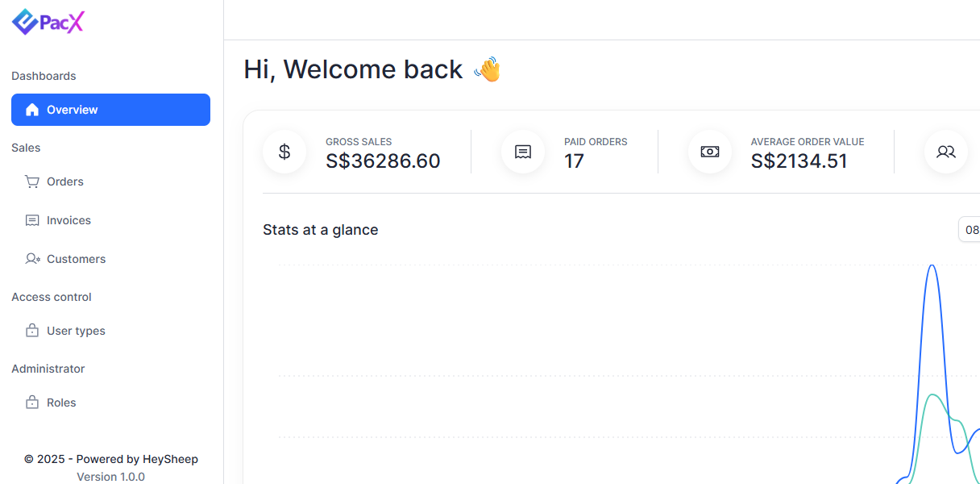The width and height of the screenshot is (980, 484).
Task: Open the Overview dashboard
Action: click(x=110, y=110)
